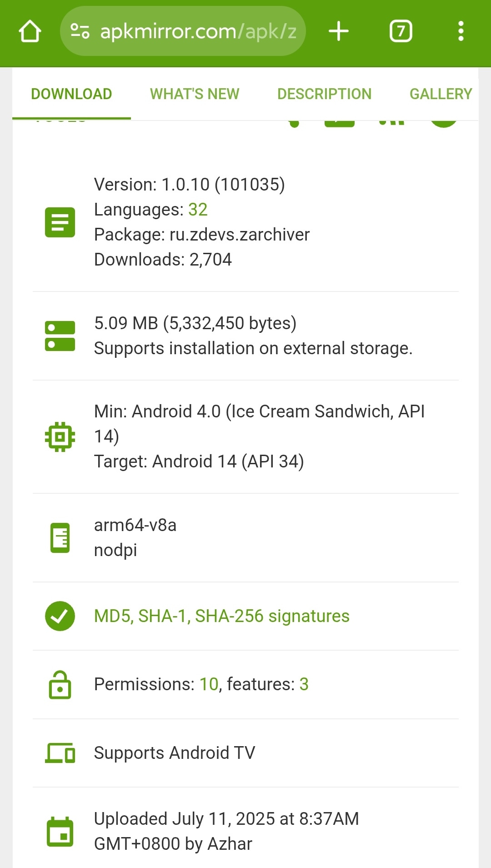Image resolution: width=491 pixels, height=868 pixels.
Task: Tap the calendar upload date icon
Action: 60,832
